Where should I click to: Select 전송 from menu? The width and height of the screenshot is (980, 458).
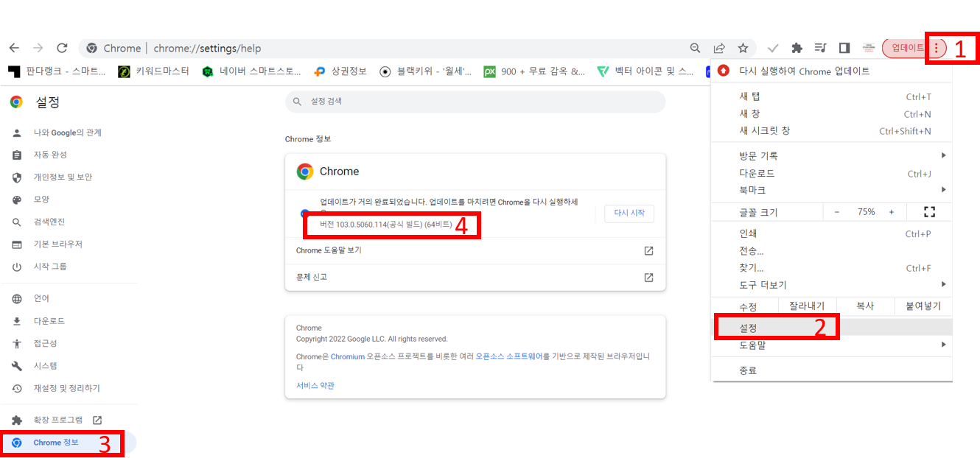point(832,250)
